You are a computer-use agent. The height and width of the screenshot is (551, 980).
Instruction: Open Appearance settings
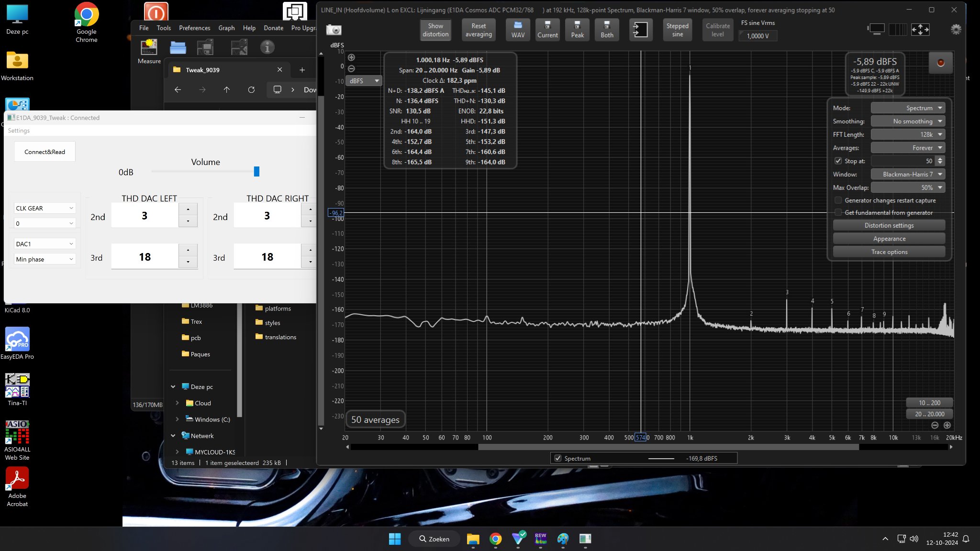[x=889, y=239]
